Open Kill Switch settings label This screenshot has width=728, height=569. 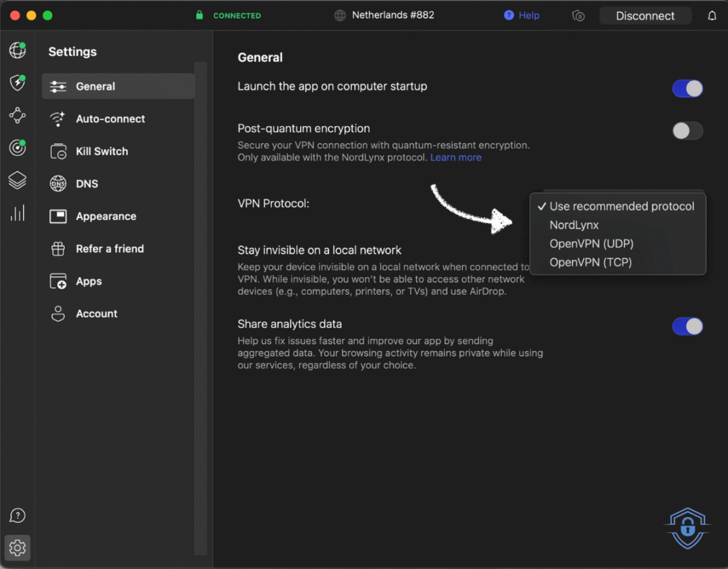pyautogui.click(x=102, y=151)
